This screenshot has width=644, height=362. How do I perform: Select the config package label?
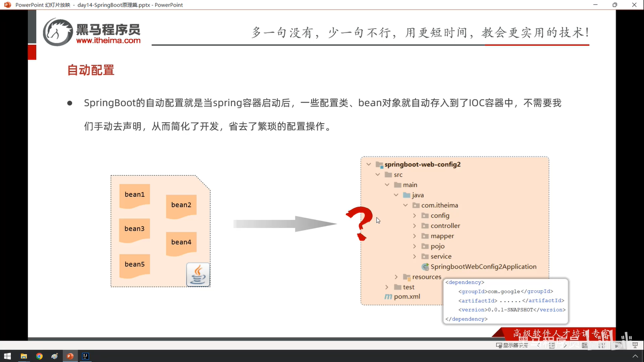[x=440, y=215]
